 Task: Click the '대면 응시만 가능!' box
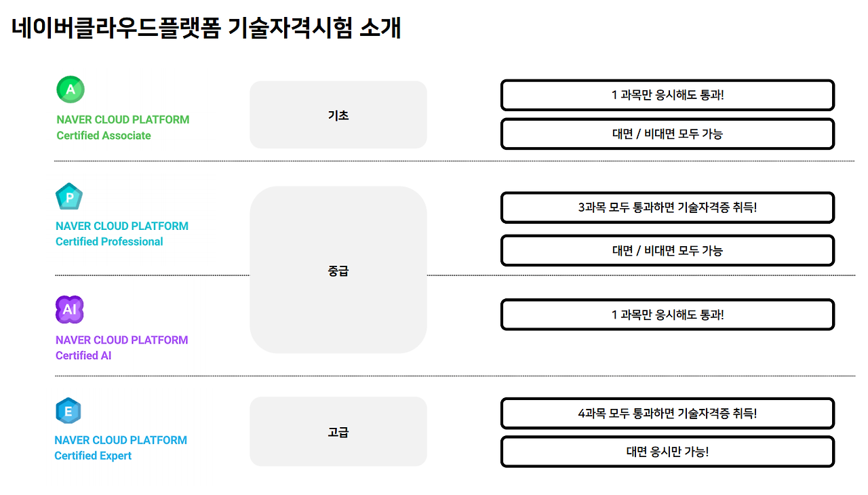tap(667, 452)
